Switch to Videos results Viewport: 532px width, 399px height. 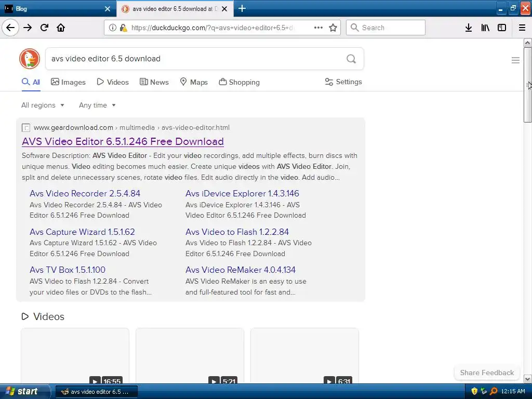coord(113,82)
